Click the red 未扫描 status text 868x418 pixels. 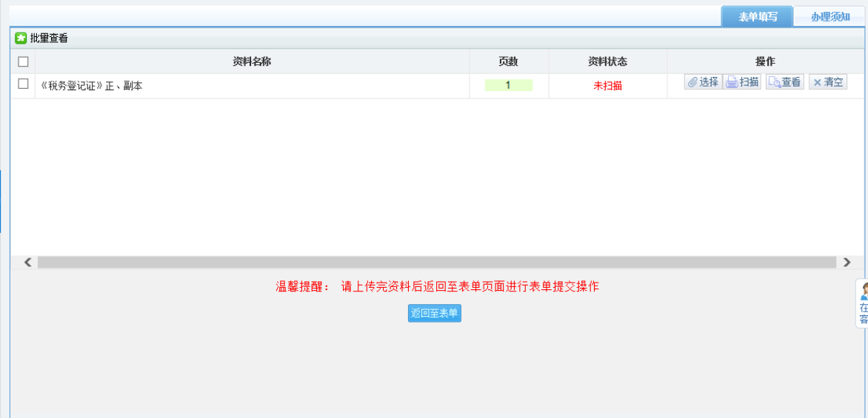tap(607, 86)
